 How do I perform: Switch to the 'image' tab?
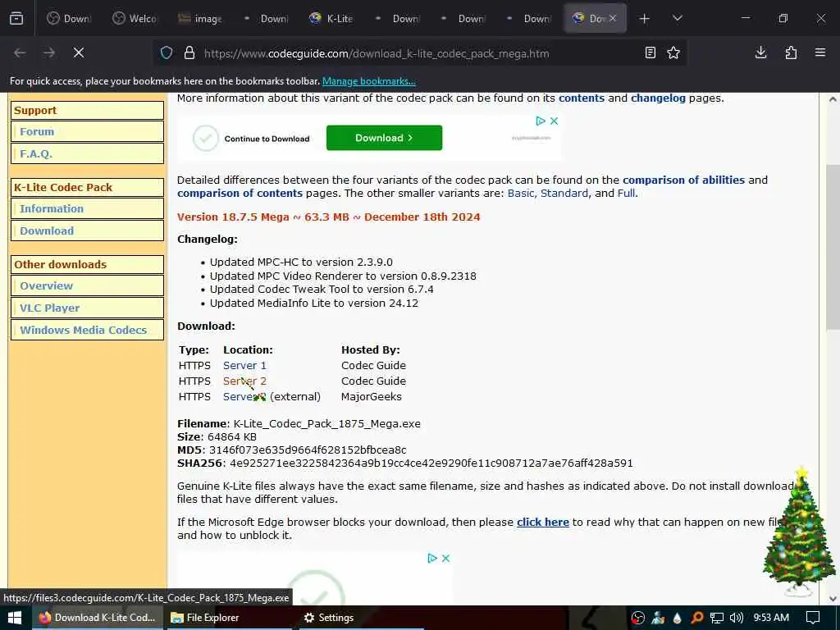pos(200,19)
